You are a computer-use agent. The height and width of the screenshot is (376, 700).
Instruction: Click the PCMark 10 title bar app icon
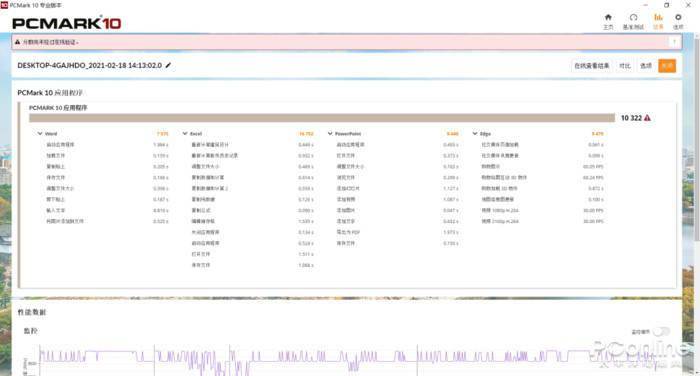(x=4, y=5)
